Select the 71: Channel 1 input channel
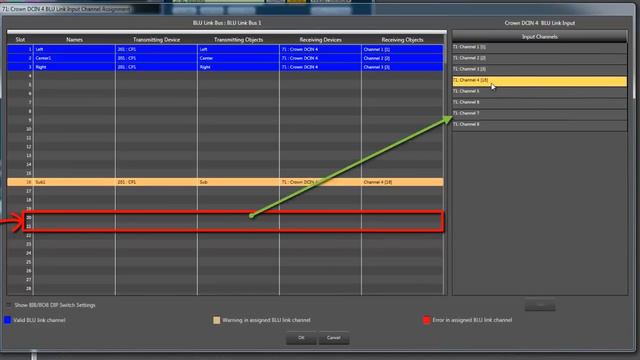This screenshot has height=360, width=640. click(540, 47)
